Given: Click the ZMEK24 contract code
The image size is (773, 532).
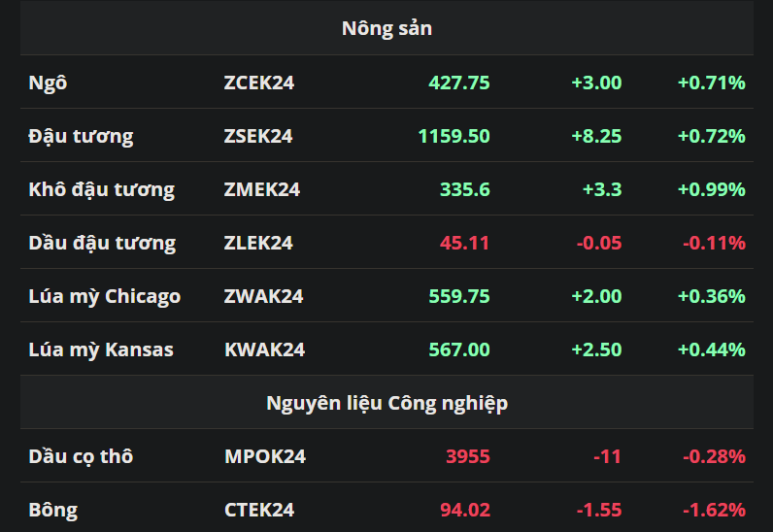Looking at the screenshot, I should 261,189.
